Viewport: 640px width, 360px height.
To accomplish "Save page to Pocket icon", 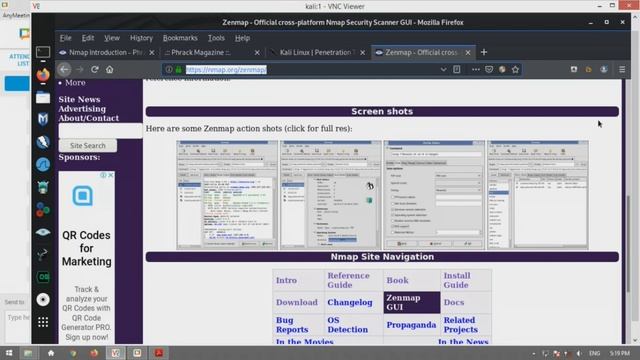I will [489, 69].
